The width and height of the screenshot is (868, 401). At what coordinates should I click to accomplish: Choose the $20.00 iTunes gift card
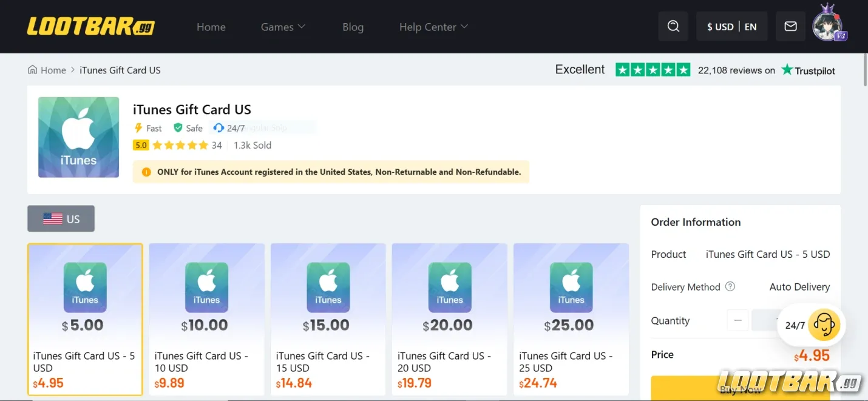449,319
